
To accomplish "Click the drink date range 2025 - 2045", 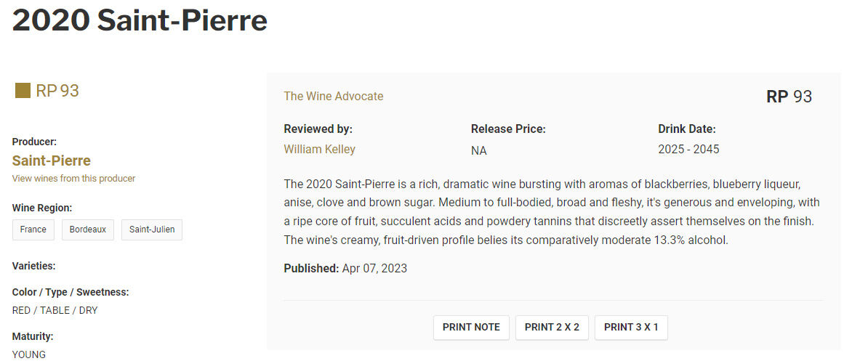I will (688, 150).
